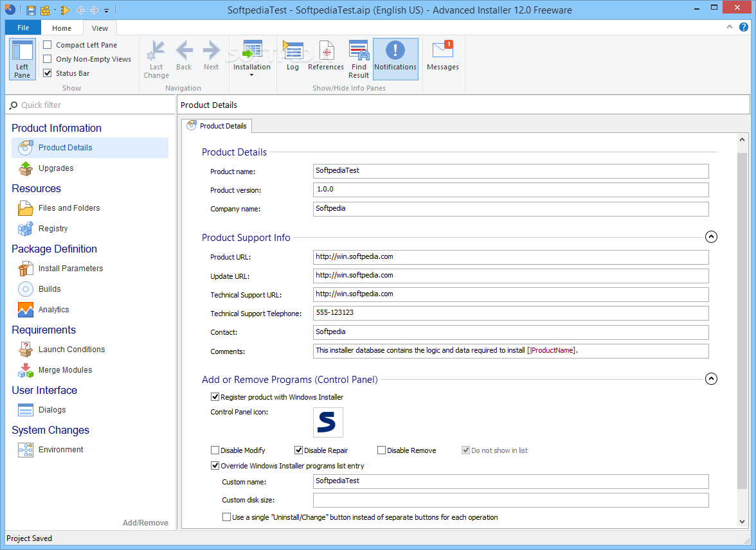This screenshot has height=550, width=756.
Task: Show the References info pane
Action: click(x=326, y=55)
